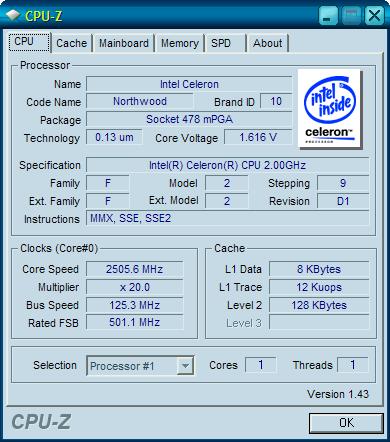Select the Core Voltage 1.616 V field
Viewport: 390px width, 442px height.
point(258,137)
